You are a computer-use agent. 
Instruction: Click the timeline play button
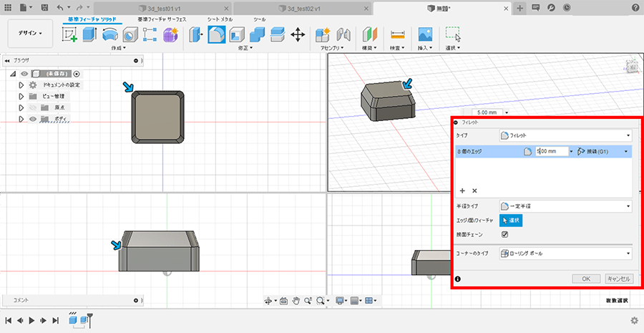click(31, 320)
